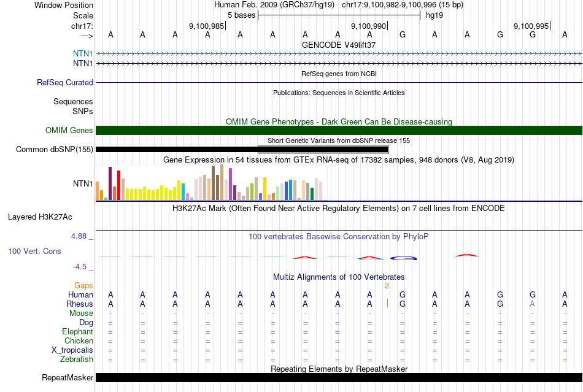Select the Zebrafish species label

pos(77,359)
